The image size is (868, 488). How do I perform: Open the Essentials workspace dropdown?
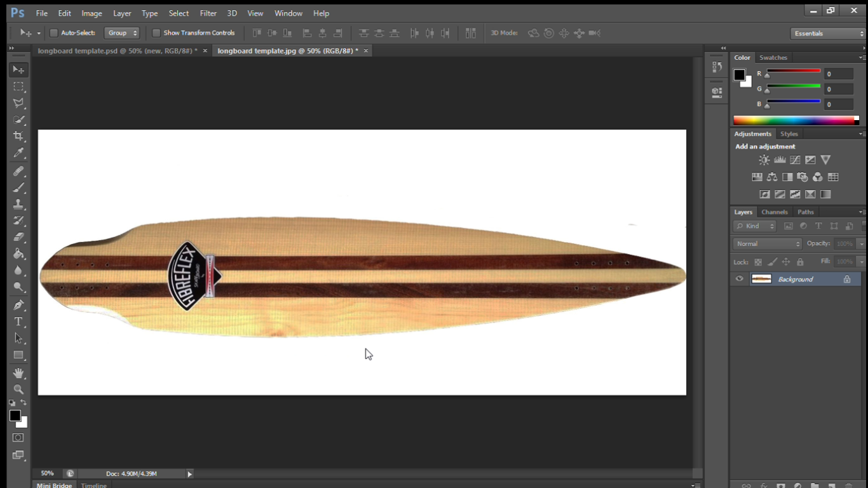click(x=826, y=32)
